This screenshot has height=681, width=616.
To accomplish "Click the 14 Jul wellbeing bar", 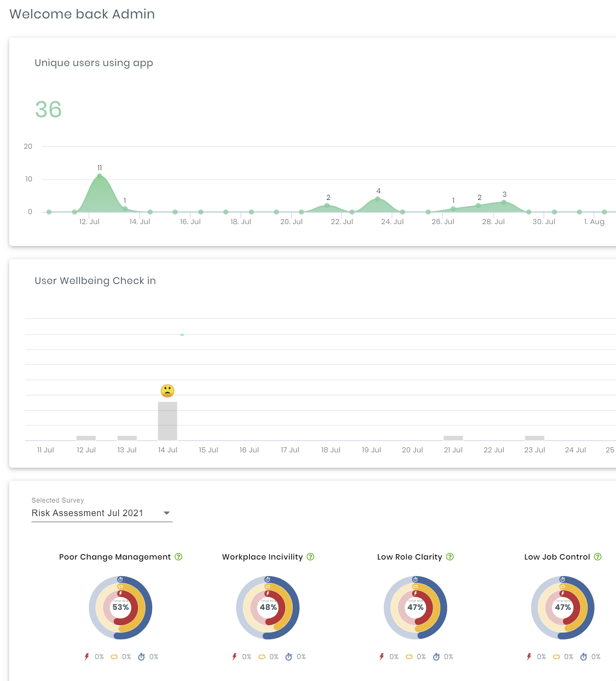I will [168, 421].
